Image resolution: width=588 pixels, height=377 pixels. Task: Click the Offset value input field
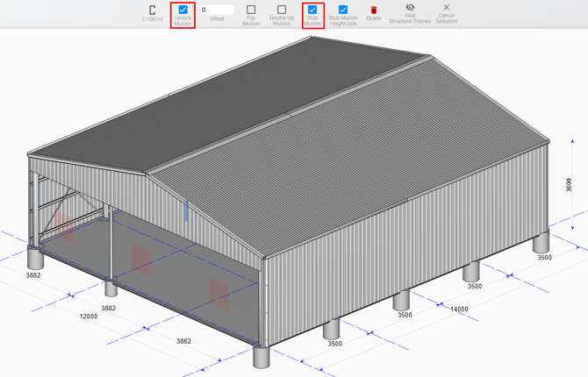pyautogui.click(x=217, y=10)
